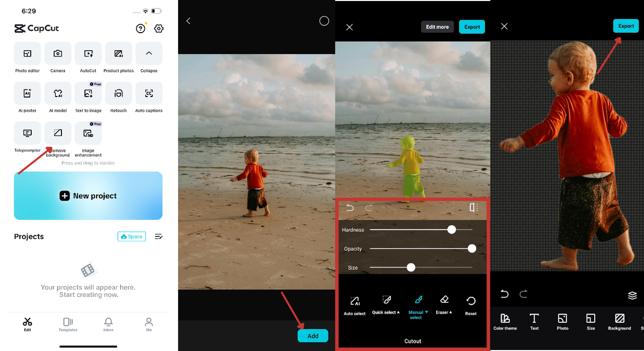Add Text to the image
Screen dimensions: 644x351
coord(534,322)
